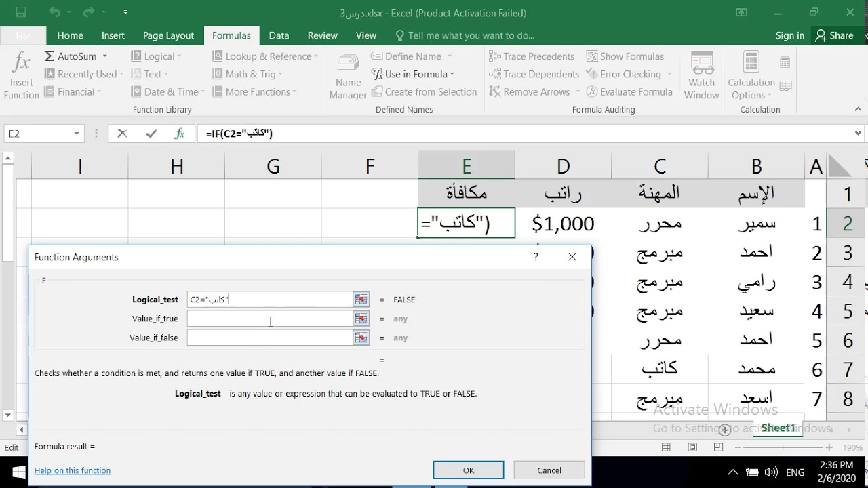
Task: Click the Tell me what you want search box
Action: click(x=465, y=35)
